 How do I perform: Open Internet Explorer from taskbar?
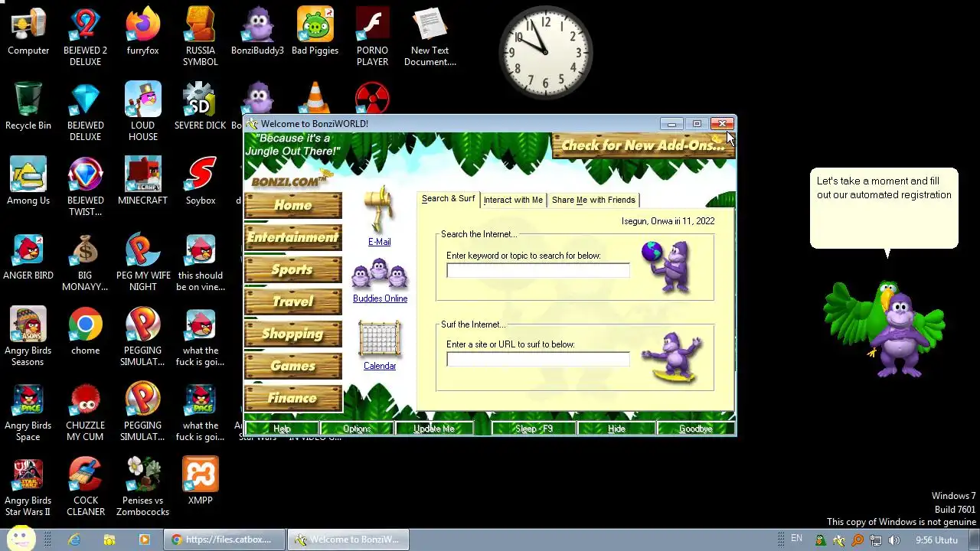point(74,540)
